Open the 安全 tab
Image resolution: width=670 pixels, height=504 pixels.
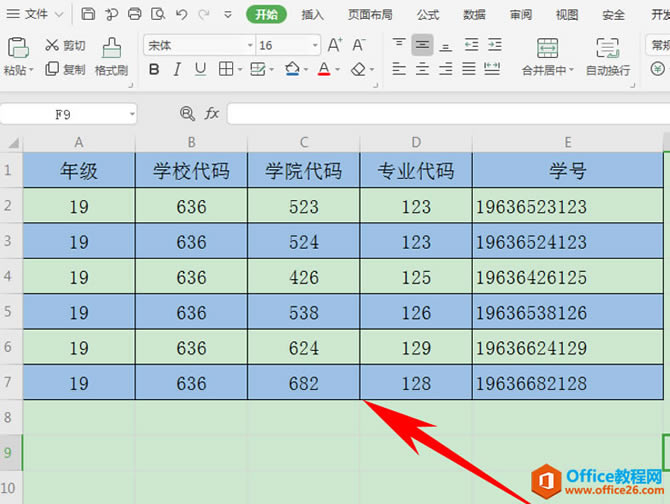coord(613,15)
